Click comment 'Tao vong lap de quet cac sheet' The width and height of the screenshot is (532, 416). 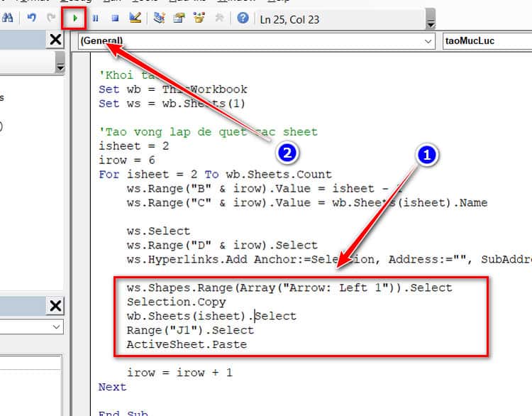208,132
